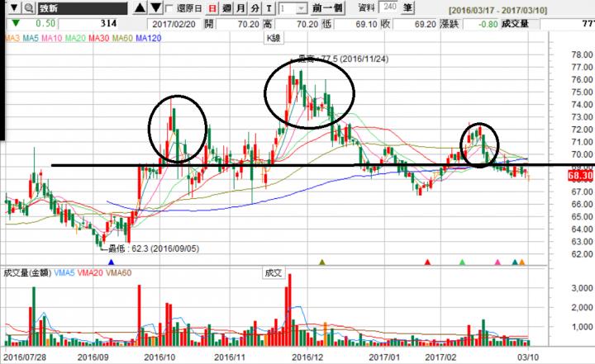Click the 致新 stock name field

(x=83, y=8)
